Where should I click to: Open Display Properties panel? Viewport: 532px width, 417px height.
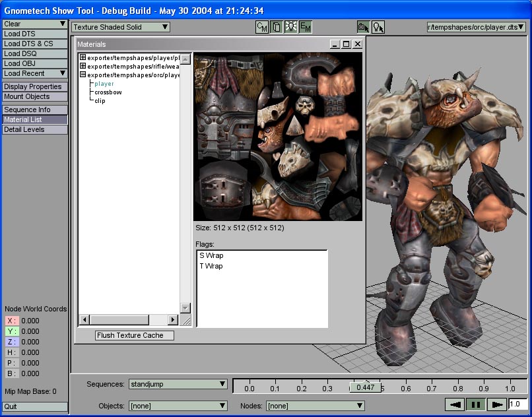pos(35,86)
